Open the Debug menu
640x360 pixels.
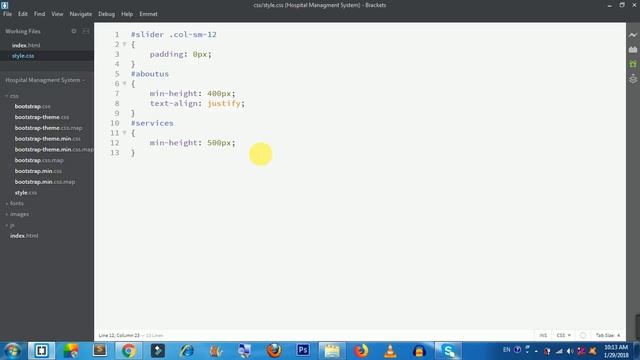(107, 14)
